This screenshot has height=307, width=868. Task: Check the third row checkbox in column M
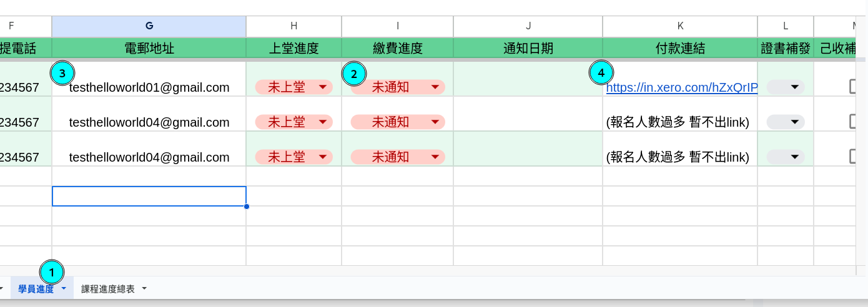(x=855, y=156)
